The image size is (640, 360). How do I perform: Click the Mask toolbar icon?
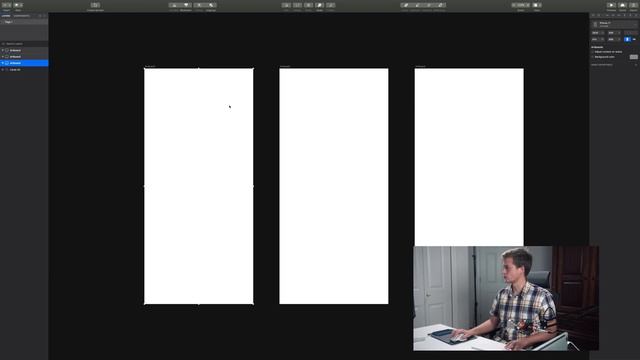pyautogui.click(x=319, y=5)
